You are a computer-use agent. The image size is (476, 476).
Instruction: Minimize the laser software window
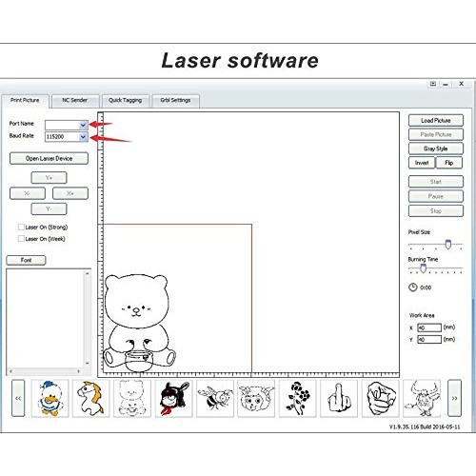446,84
